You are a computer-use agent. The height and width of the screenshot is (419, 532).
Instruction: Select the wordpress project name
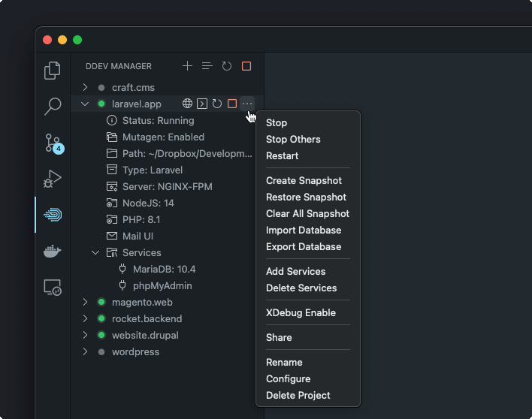click(x=135, y=352)
